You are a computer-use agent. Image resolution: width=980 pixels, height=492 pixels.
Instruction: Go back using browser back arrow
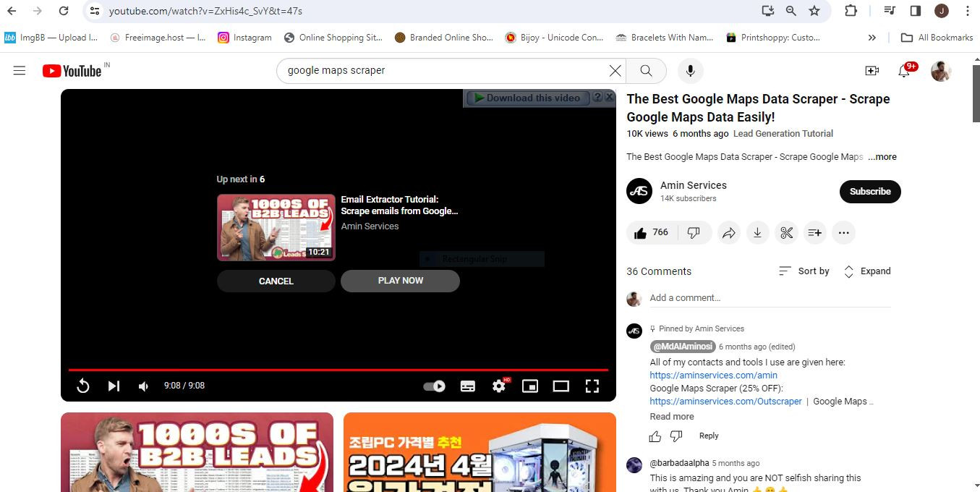coord(12,11)
